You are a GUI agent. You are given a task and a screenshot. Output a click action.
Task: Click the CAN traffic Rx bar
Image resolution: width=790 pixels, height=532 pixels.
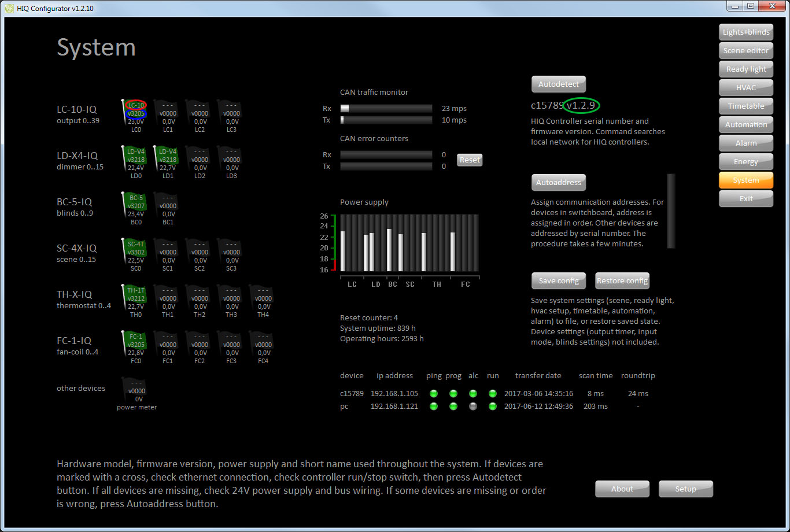[x=386, y=109]
